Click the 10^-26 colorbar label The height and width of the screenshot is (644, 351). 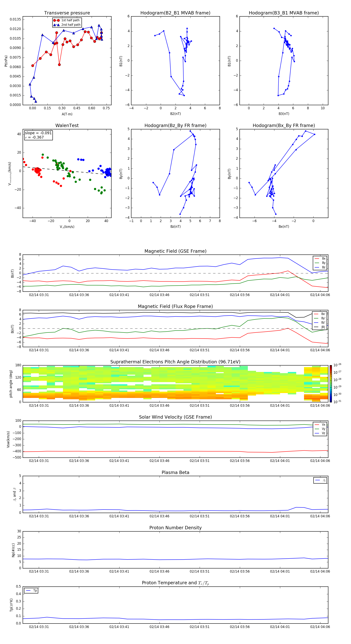coord(337,365)
